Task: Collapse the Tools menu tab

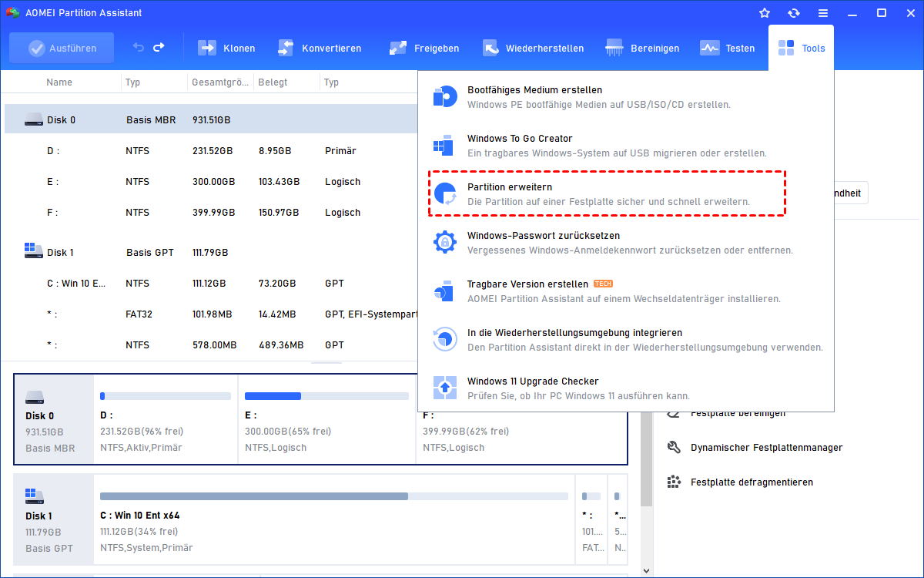Action: point(801,48)
